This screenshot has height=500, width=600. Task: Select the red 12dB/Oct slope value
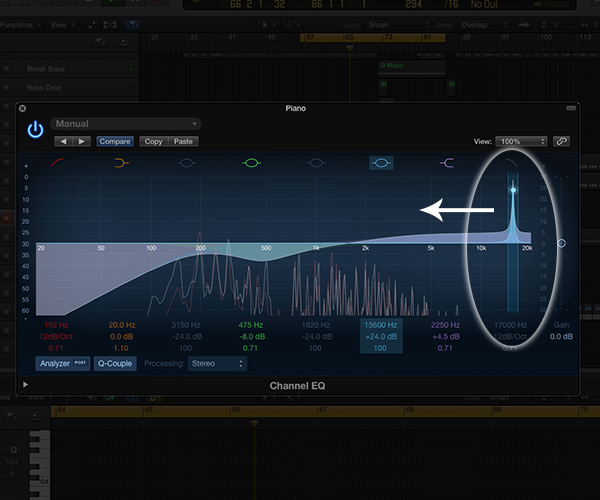click(56, 337)
